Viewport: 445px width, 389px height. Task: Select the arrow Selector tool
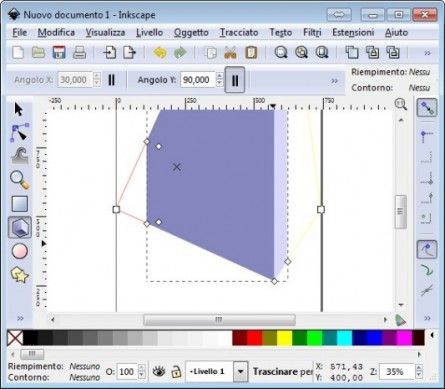tap(19, 109)
